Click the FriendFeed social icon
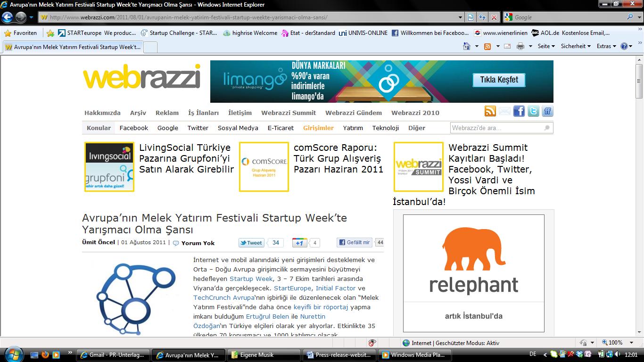This screenshot has height=362, width=644. [547, 111]
